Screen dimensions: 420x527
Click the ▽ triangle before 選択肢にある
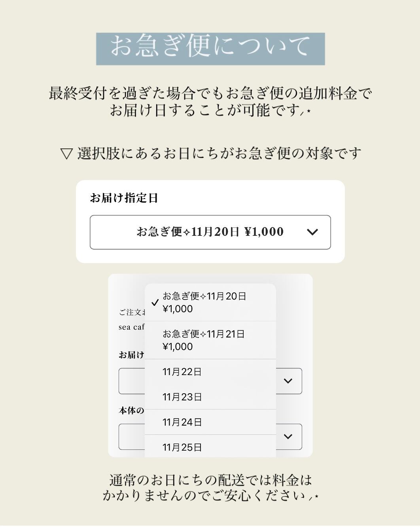(x=66, y=154)
